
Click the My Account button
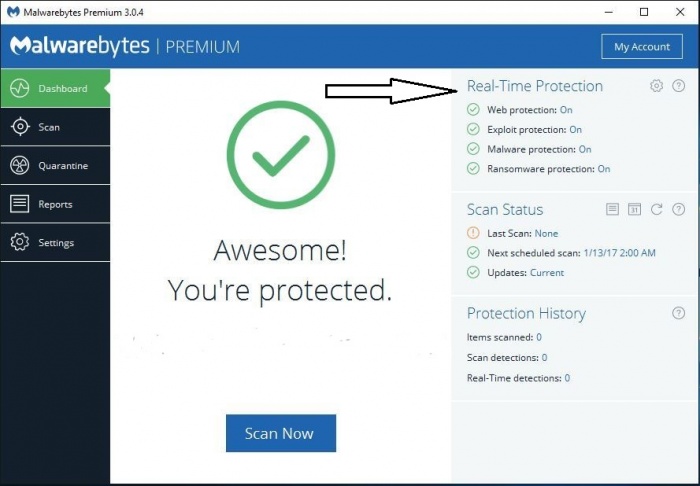tap(641, 46)
